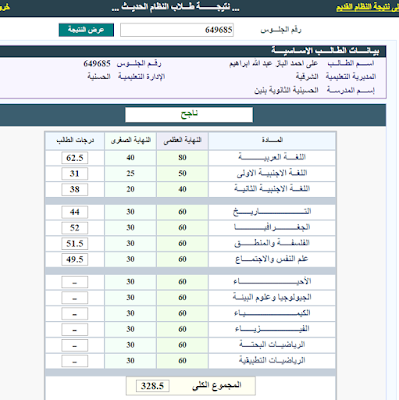Click the total score box 328.5

pos(152,386)
